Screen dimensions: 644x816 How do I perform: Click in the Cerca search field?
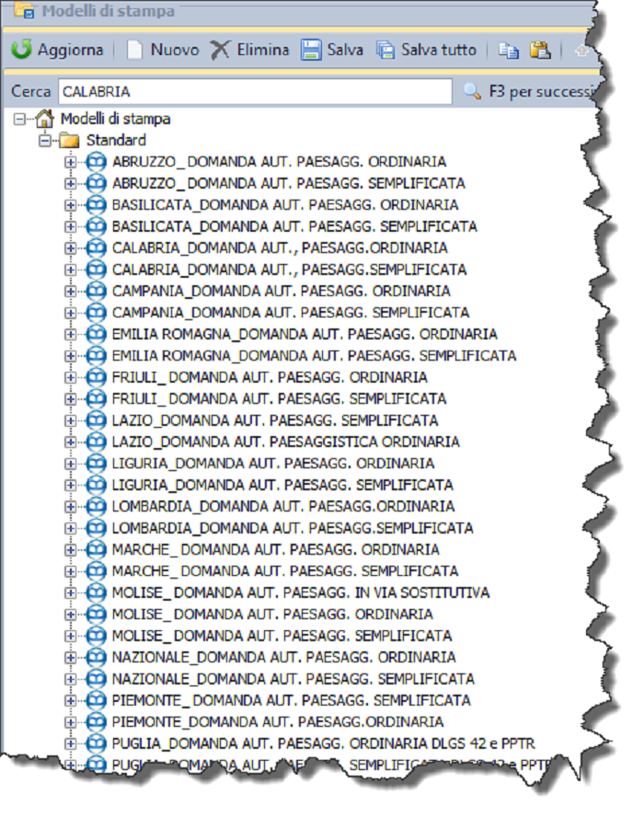pyautogui.click(x=254, y=91)
